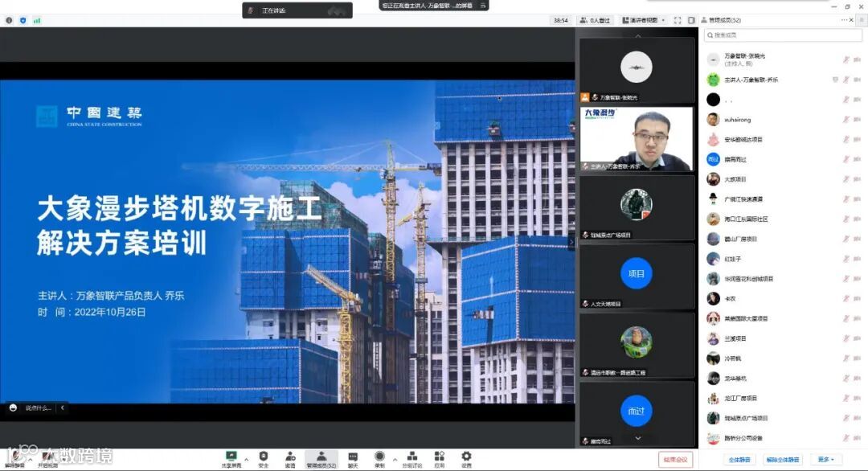Toggle mute for 卡农
This screenshot has height=471, width=868.
tap(845, 299)
